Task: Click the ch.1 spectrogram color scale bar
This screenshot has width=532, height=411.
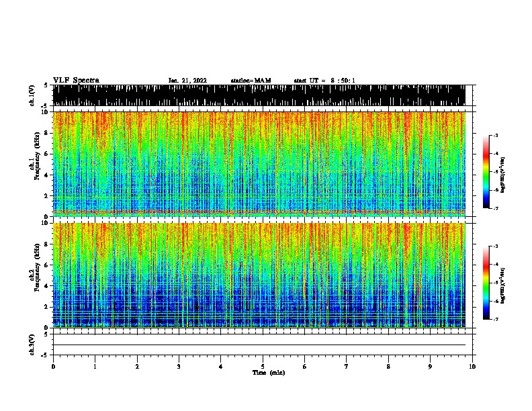Action: [x=486, y=172]
